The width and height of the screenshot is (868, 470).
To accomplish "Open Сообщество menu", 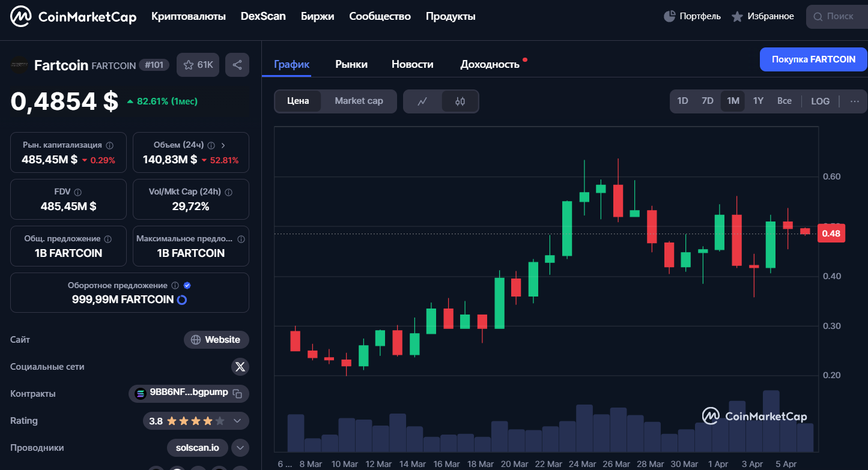I will (380, 17).
